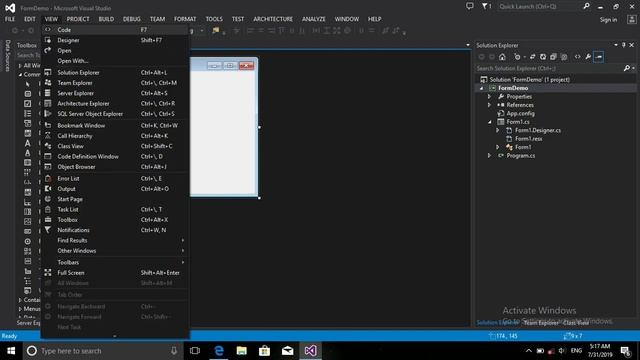640x360 pixels.
Task: Expand the Toolbars submenu
Action: coord(114,262)
